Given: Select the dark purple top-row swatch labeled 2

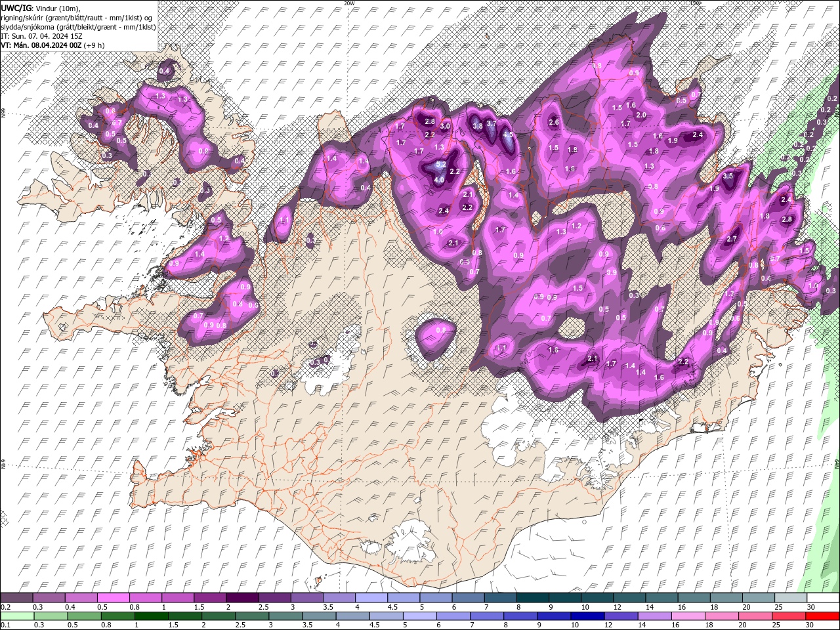Looking at the screenshot, I should pyautogui.click(x=242, y=597).
